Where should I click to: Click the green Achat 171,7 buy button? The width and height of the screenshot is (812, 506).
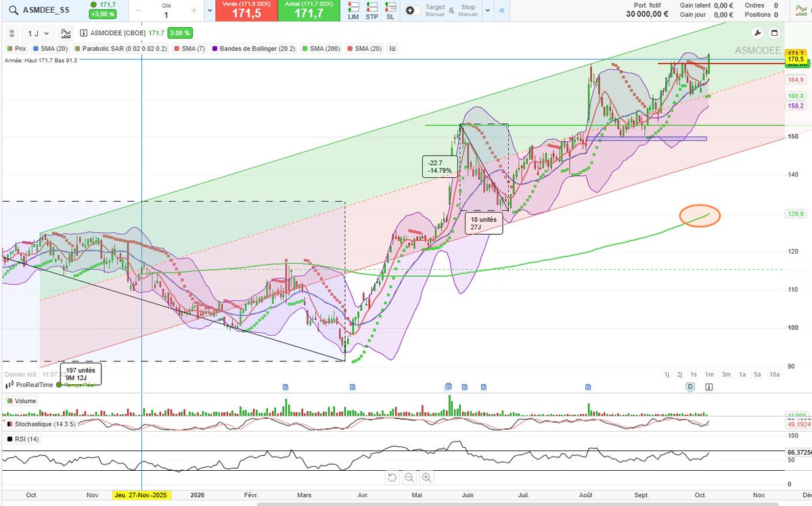309,10
